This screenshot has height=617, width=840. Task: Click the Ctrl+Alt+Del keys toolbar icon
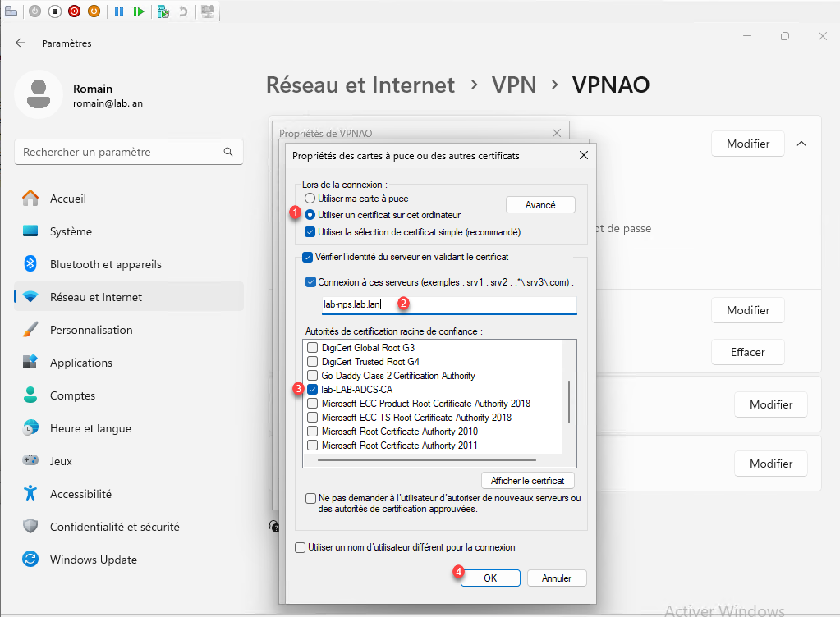point(11,11)
